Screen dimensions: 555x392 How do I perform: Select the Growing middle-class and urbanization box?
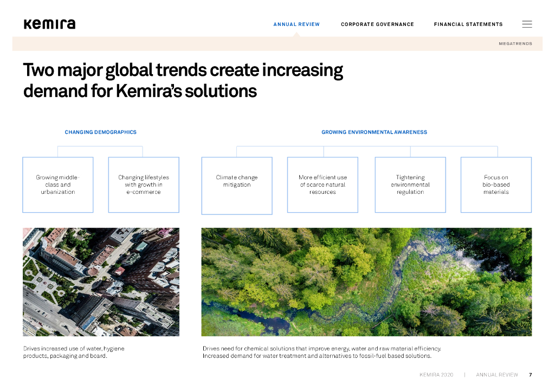[x=57, y=185]
